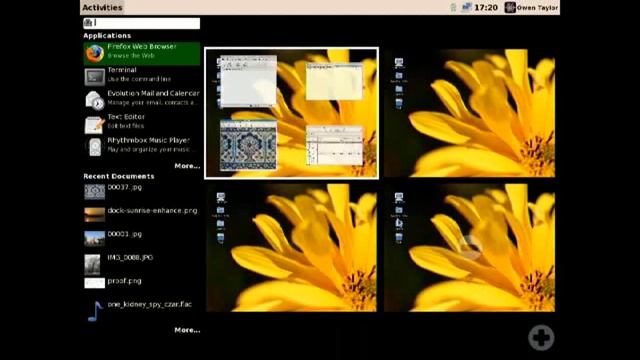Screen dimensions: 640x360
Task: Click Trash desktop icon in bottom-left workspace
Action: (221, 238)
